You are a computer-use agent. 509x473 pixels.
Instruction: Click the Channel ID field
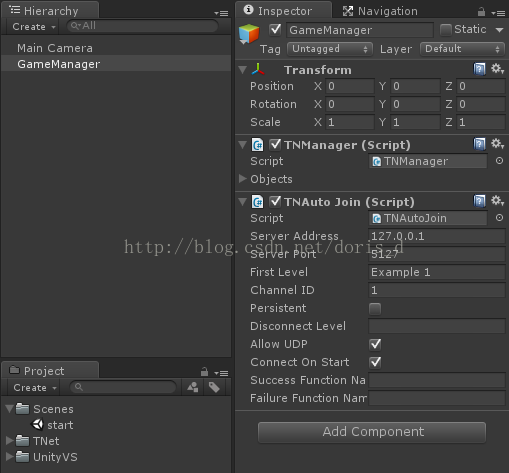click(437, 290)
